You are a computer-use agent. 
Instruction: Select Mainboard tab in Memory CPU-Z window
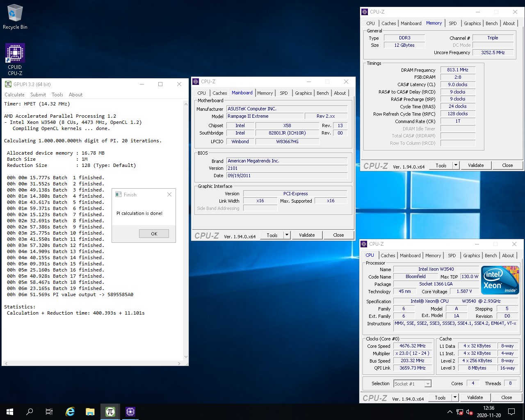[x=411, y=23]
